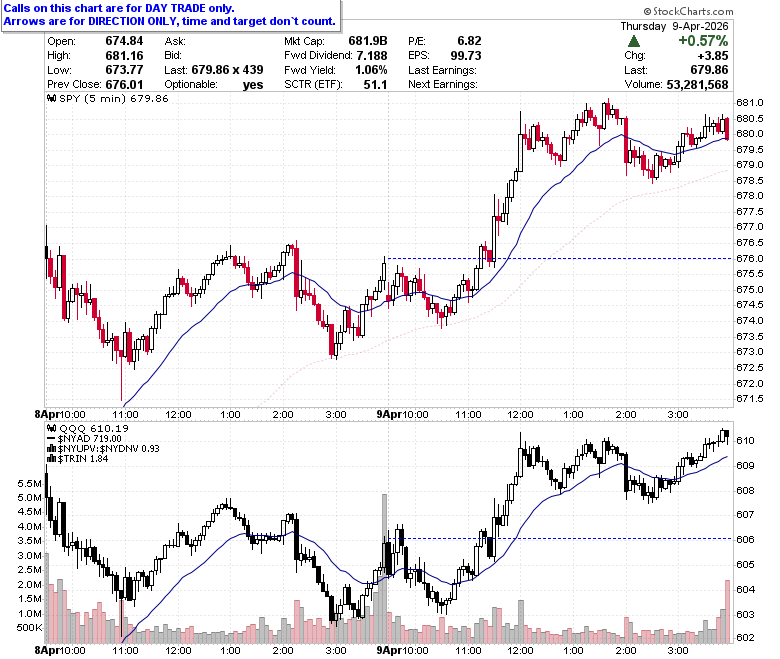Click the green up-triangle change indicator
This screenshot has width=780, height=659.
click(x=634, y=41)
